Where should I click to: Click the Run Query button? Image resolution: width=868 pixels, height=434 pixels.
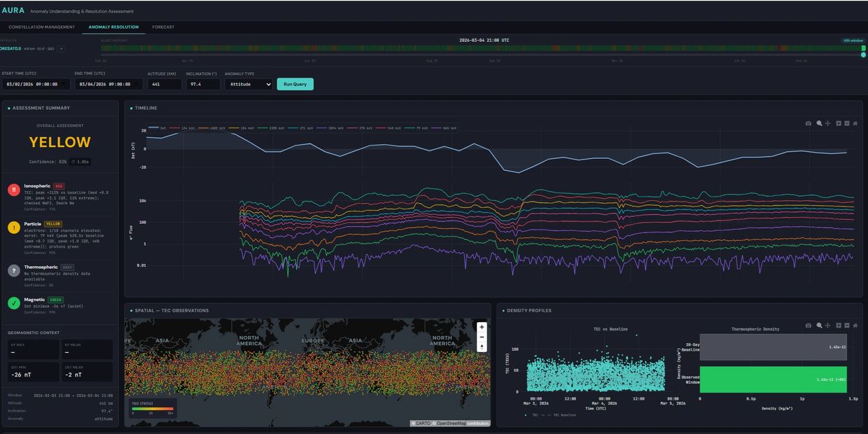295,84
